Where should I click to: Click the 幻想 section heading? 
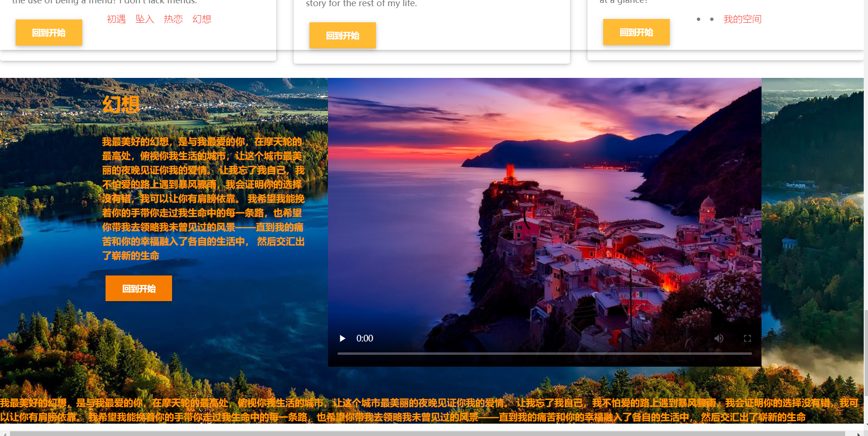coord(121,104)
